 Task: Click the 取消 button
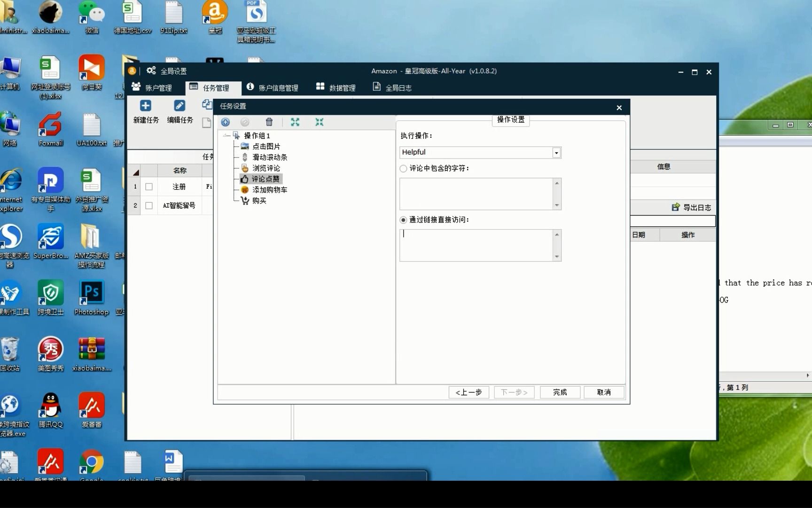pos(604,392)
